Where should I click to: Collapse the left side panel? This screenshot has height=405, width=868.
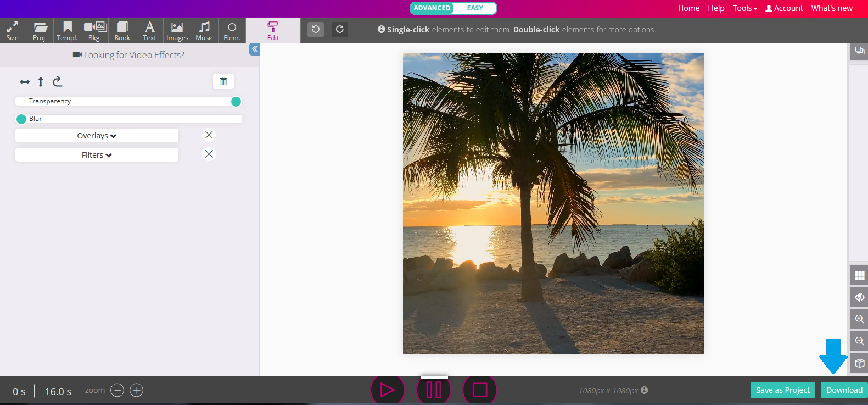(255, 49)
